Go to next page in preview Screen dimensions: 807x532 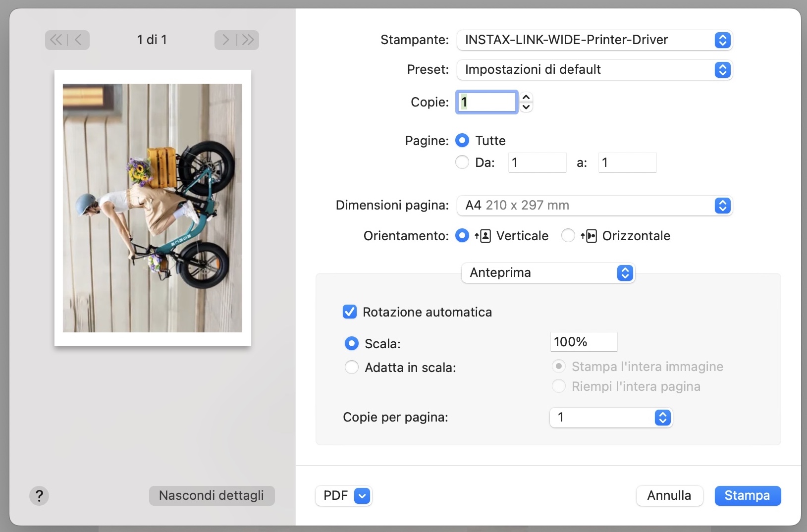tap(225, 40)
